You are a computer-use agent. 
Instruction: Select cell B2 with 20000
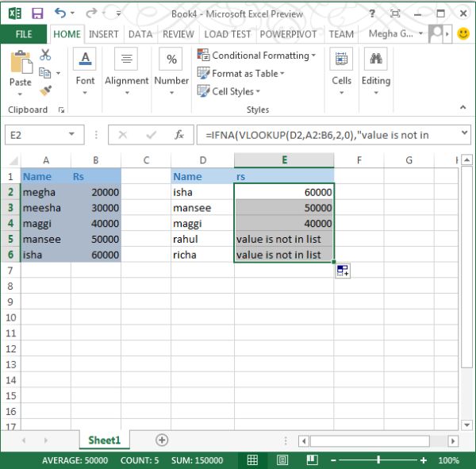[x=96, y=192]
